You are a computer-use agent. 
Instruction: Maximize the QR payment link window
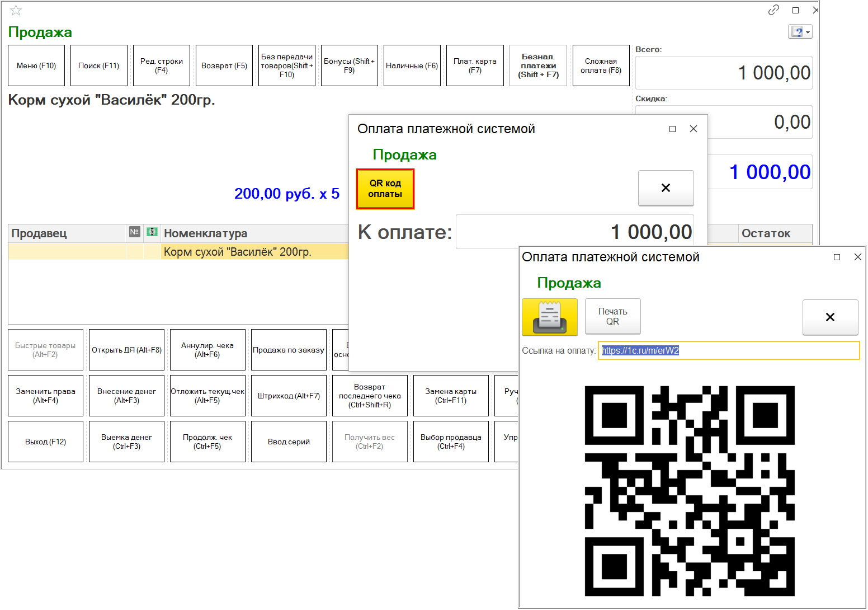(837, 257)
